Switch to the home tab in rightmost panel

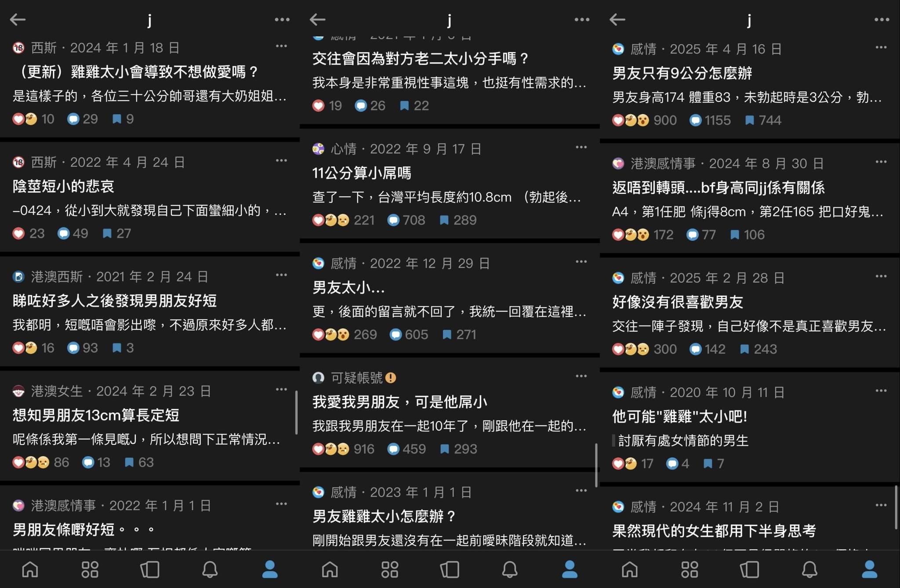(630, 570)
